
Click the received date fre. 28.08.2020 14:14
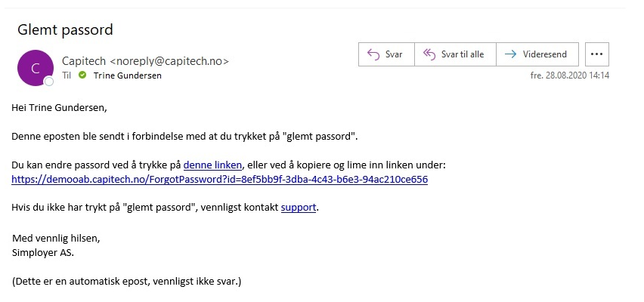click(570, 75)
